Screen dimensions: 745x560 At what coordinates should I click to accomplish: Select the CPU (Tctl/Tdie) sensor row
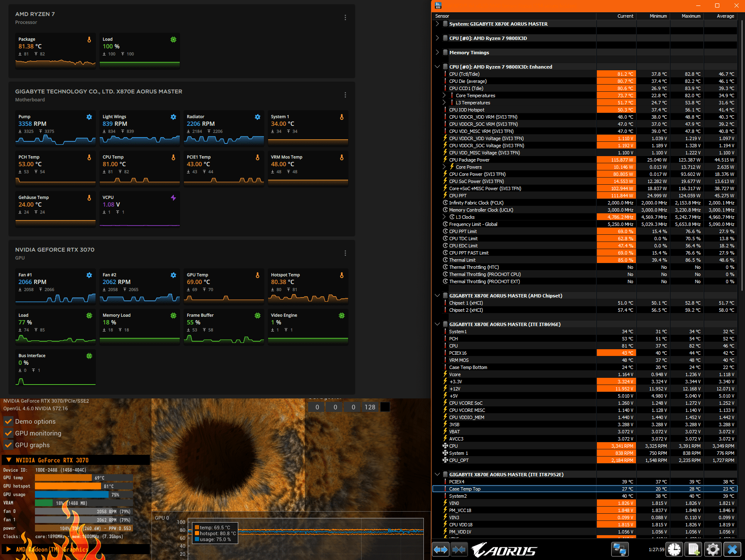pyautogui.click(x=585, y=74)
